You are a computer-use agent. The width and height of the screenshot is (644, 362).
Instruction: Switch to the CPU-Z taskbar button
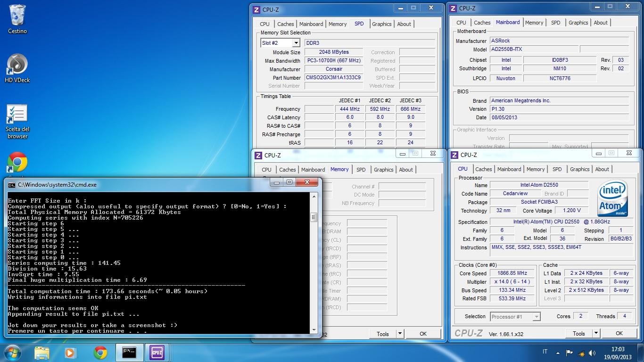click(x=157, y=352)
